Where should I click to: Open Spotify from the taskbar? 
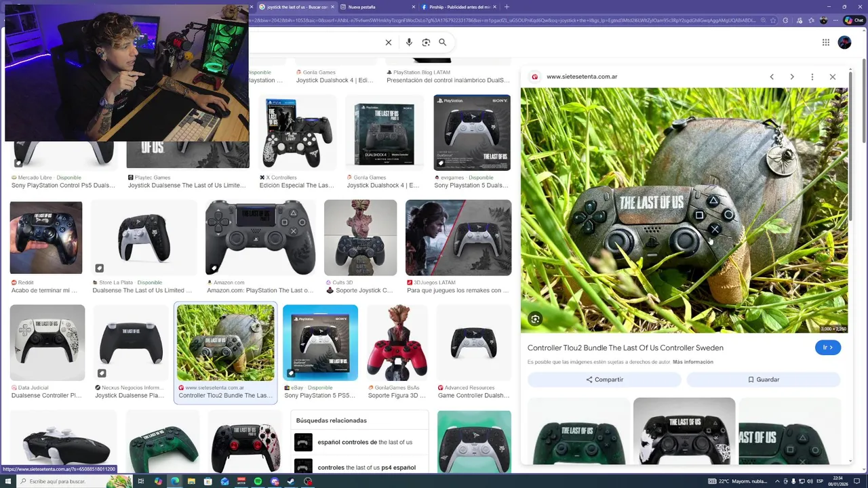point(258,481)
